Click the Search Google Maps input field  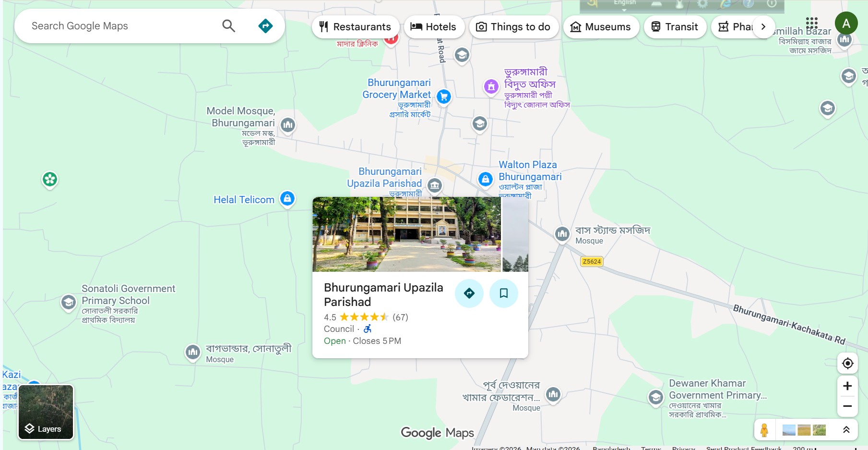120,26
